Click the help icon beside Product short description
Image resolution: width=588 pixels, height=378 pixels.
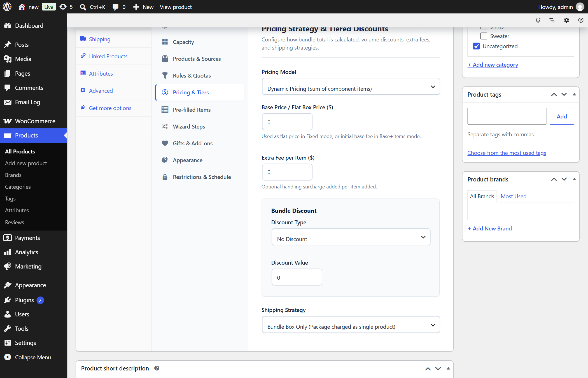157,368
